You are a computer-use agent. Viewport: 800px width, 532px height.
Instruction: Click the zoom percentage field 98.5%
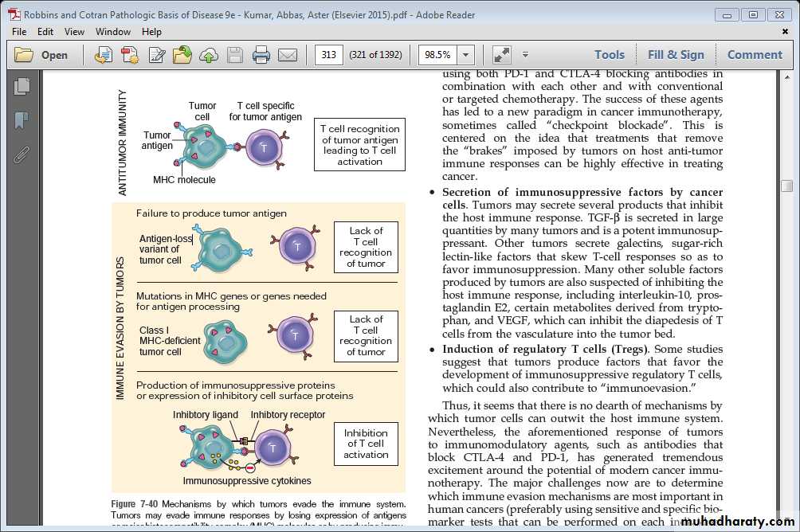click(x=437, y=55)
